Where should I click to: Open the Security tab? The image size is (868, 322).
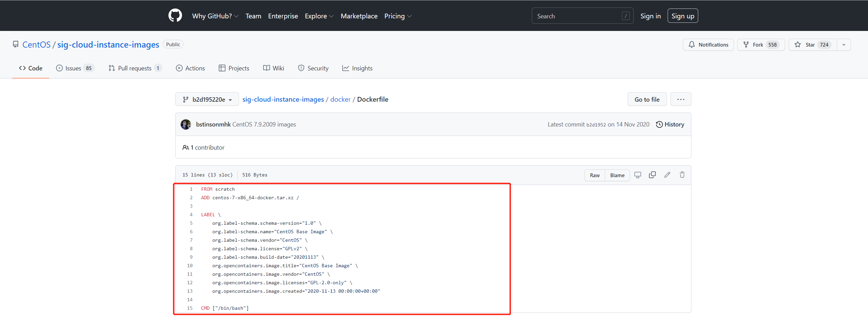pos(313,68)
